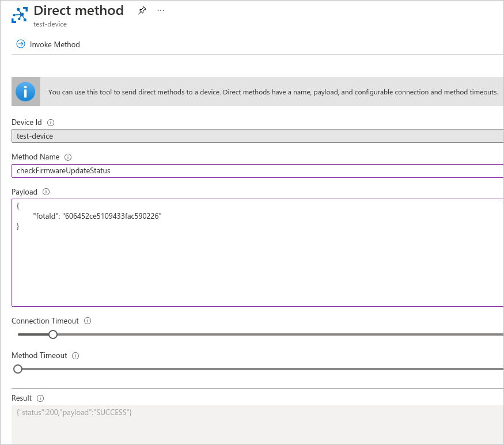Show Method Name info tooltip icon
This screenshot has width=504, height=445.
coord(68,157)
